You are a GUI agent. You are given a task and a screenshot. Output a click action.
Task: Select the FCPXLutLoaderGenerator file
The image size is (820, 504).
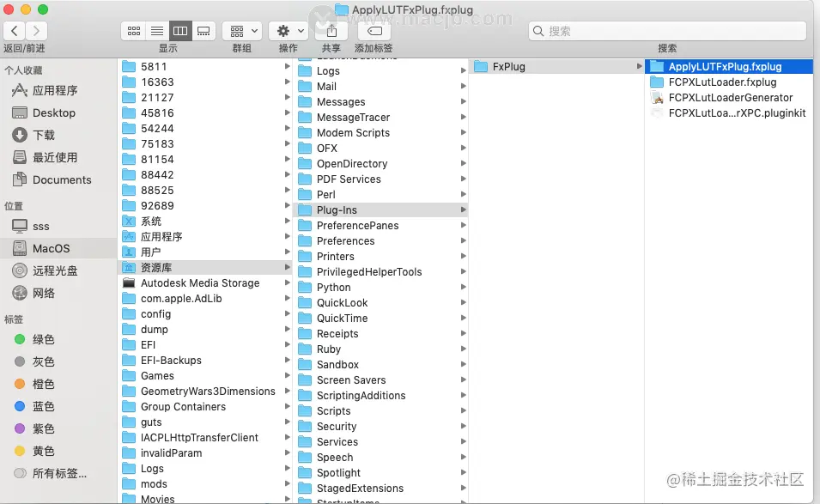coord(729,98)
